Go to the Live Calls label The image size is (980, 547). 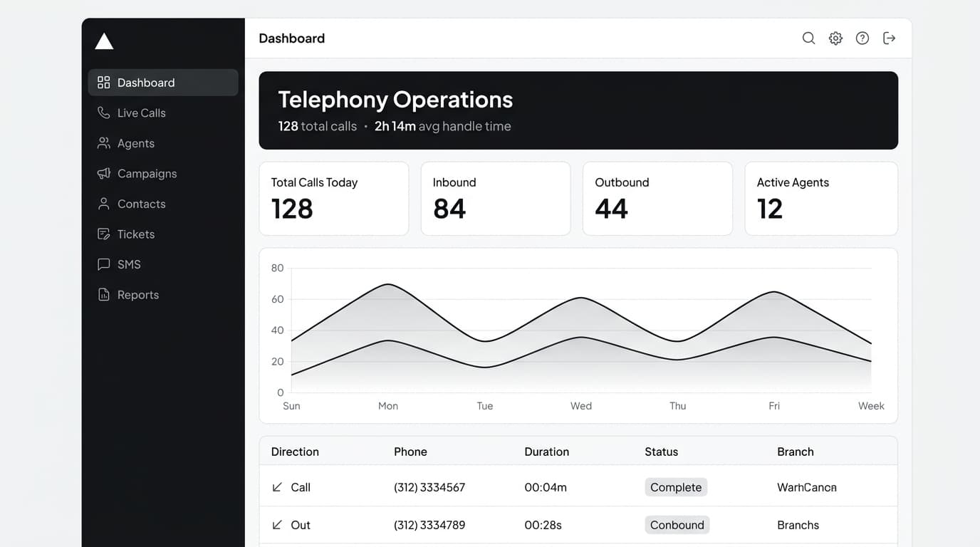(141, 113)
